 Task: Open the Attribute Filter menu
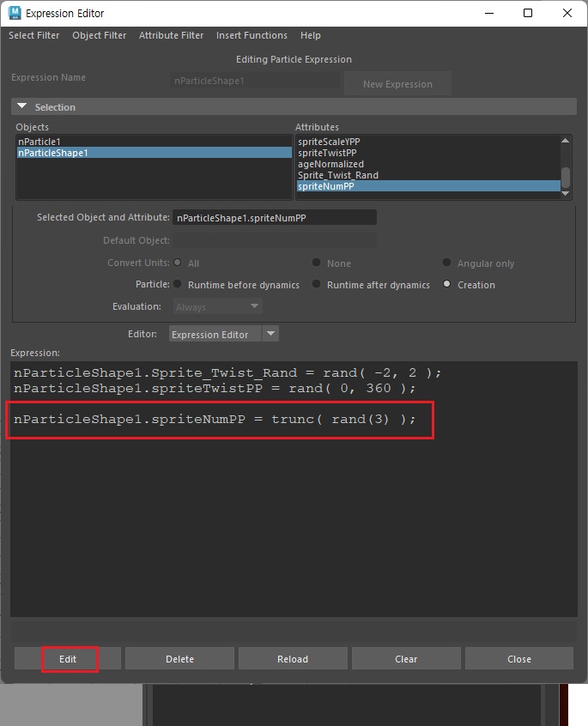point(172,35)
